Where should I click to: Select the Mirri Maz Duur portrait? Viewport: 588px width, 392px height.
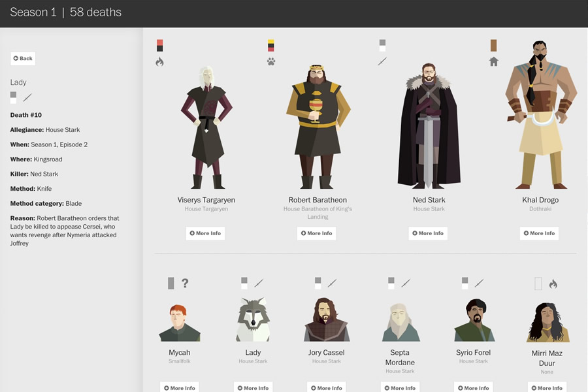(547, 322)
